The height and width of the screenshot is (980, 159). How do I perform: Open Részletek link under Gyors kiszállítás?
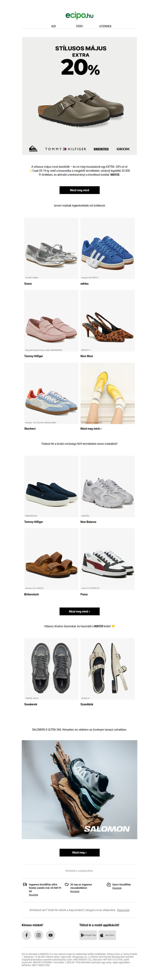point(117,888)
